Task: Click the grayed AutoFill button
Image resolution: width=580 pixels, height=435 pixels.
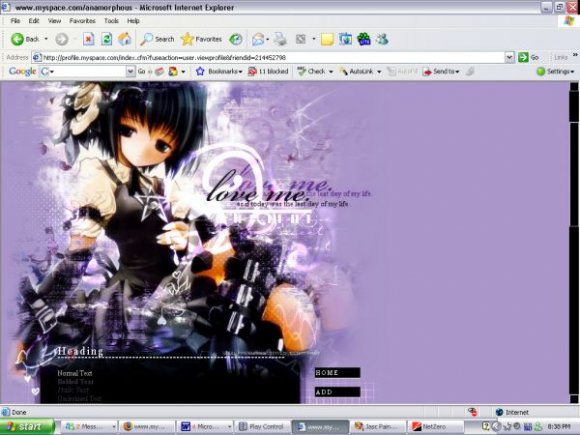Action: pos(402,71)
